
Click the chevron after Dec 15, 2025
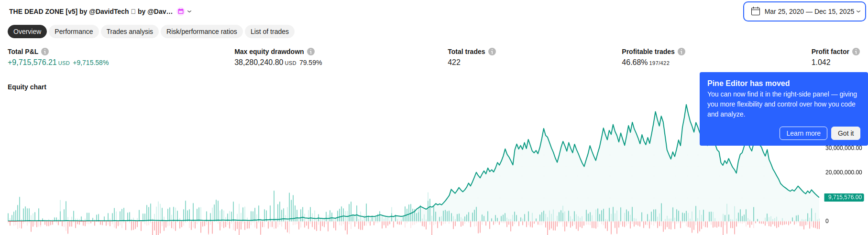click(x=858, y=11)
